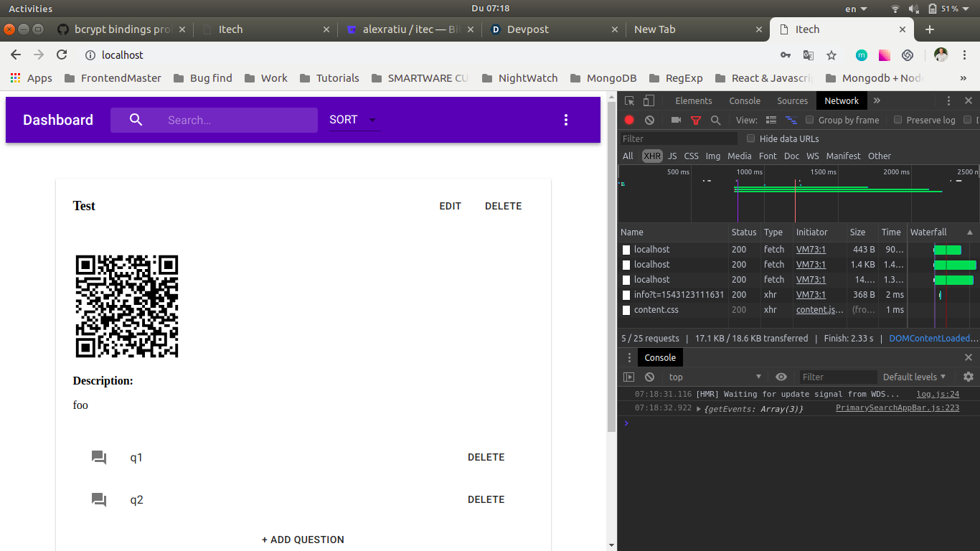Click the saved password key icon
This screenshot has width=980, height=551.
(x=786, y=55)
